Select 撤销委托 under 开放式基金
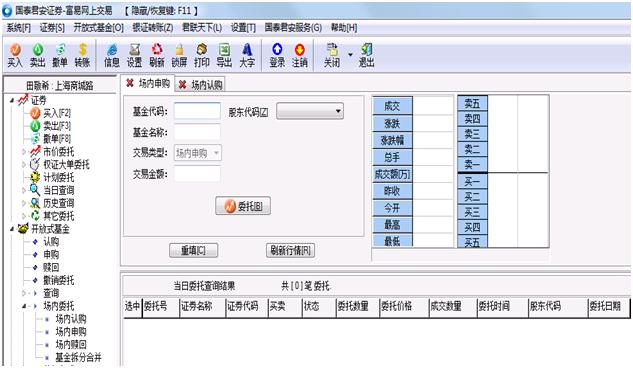This screenshot has width=633, height=368. click(59, 280)
